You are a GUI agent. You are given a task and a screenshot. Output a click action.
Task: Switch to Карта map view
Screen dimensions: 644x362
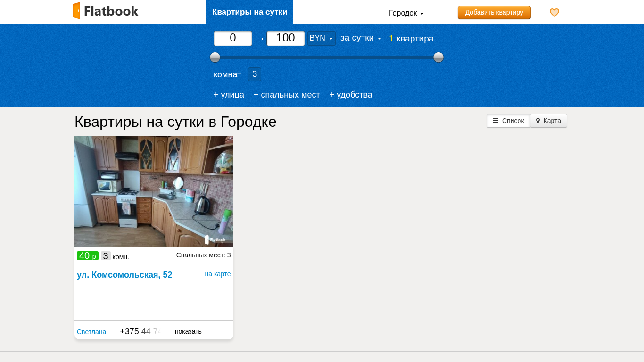548,121
